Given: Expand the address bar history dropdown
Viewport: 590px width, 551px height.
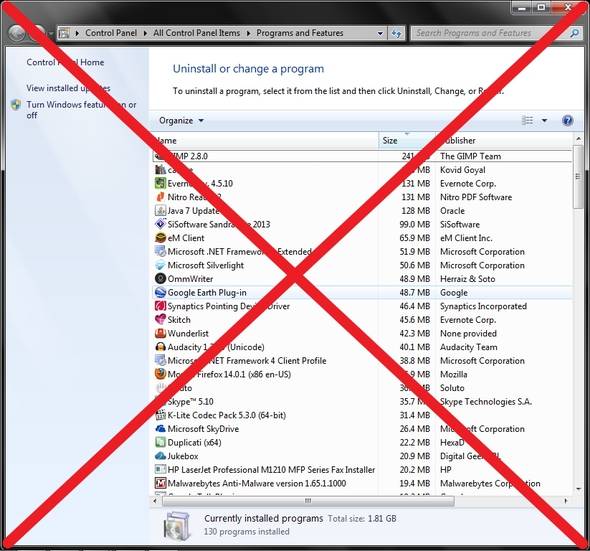Looking at the screenshot, I should [x=380, y=33].
